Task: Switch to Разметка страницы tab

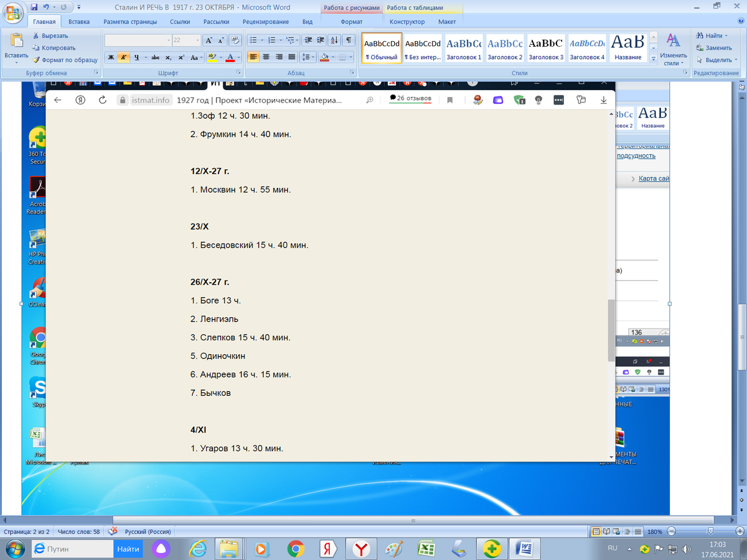Action: coord(129,22)
